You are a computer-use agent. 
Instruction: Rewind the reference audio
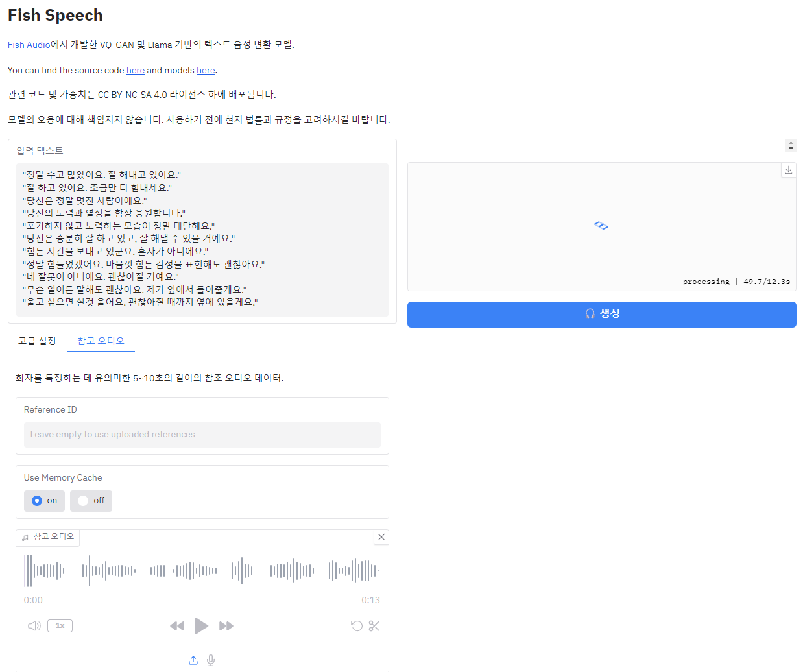[177, 626]
